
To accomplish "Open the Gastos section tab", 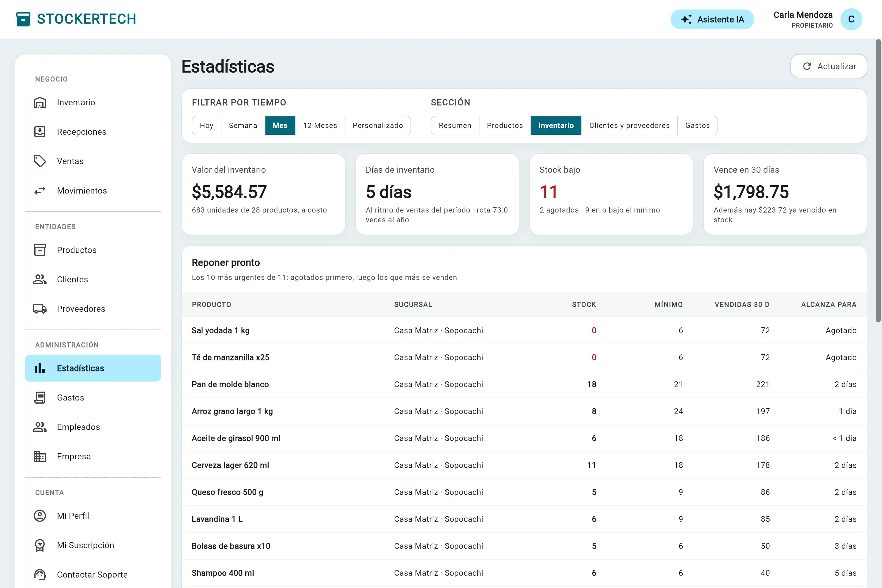I will (x=698, y=126).
